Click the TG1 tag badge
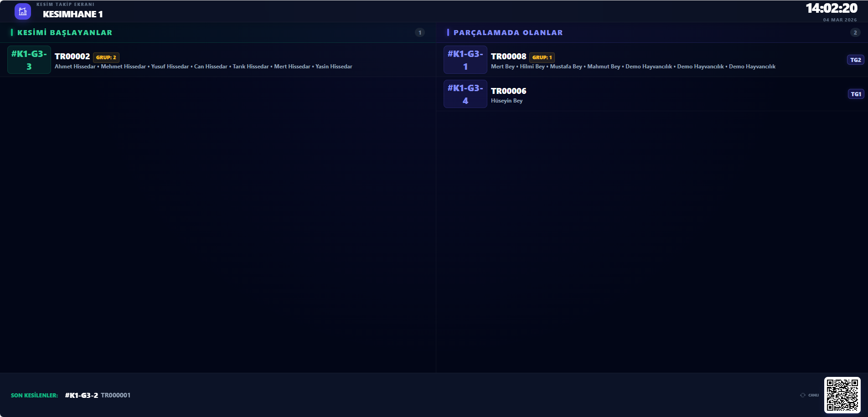868x417 pixels. coord(856,94)
